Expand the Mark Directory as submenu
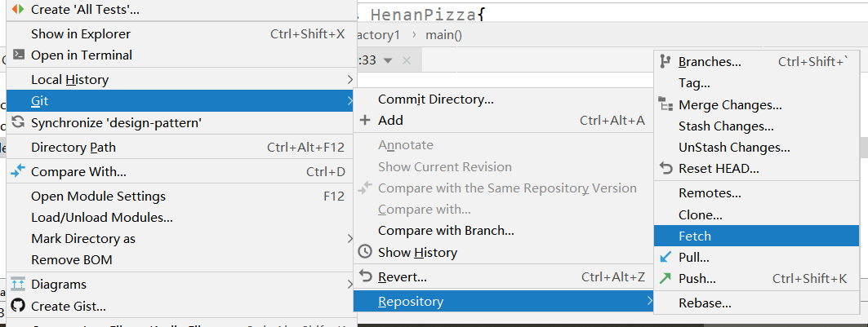Viewport: 868px width, 327px height. [x=350, y=239]
